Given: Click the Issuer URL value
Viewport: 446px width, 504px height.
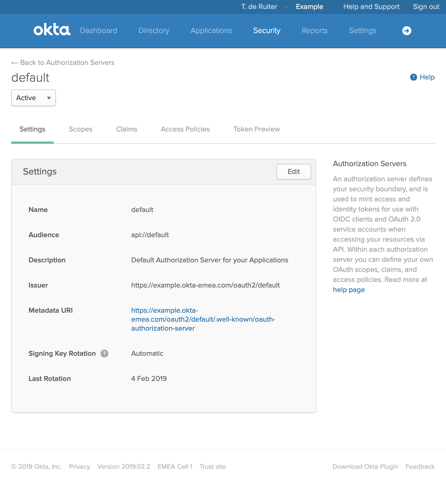Looking at the screenshot, I should (205, 285).
